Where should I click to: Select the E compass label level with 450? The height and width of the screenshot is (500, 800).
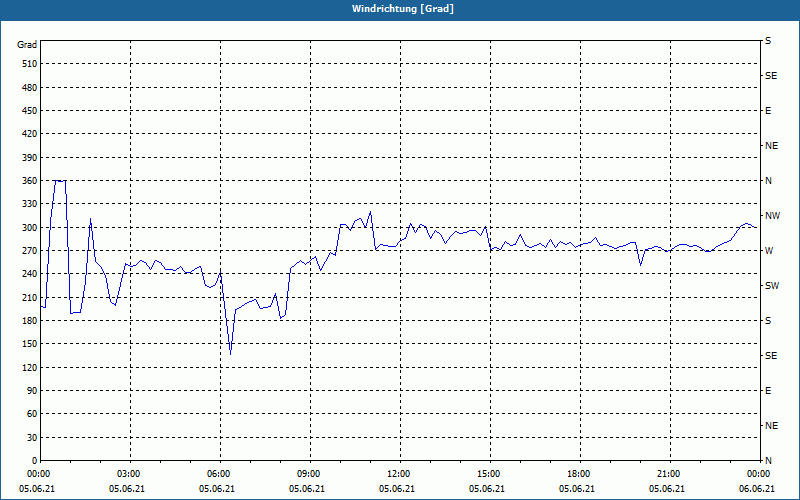(768, 111)
